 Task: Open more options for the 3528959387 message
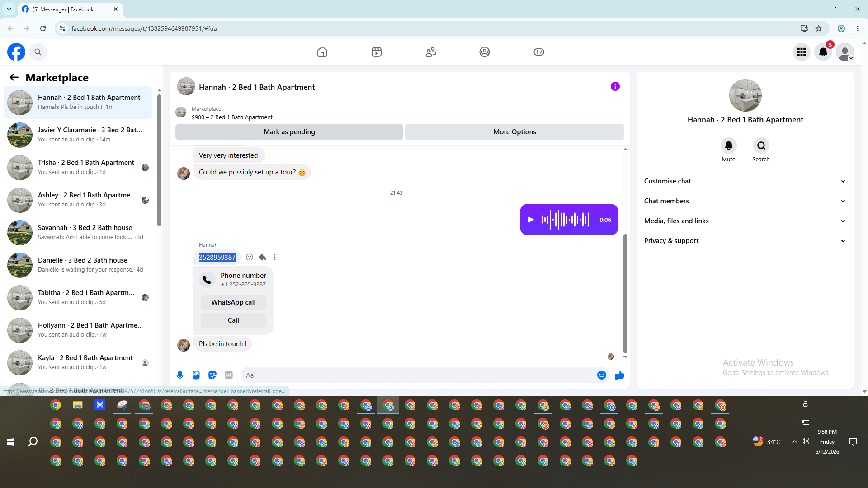coord(275,257)
